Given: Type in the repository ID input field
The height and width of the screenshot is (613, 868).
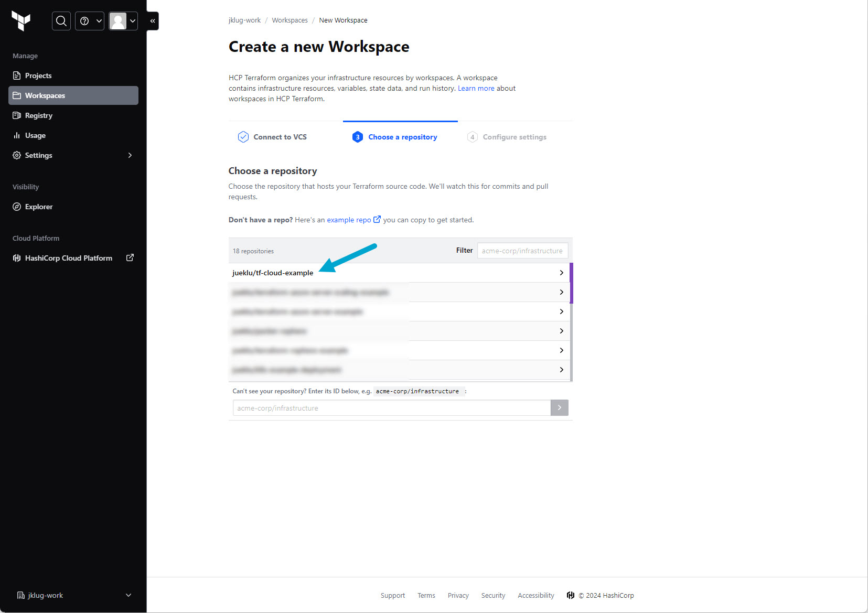Looking at the screenshot, I should (x=391, y=408).
